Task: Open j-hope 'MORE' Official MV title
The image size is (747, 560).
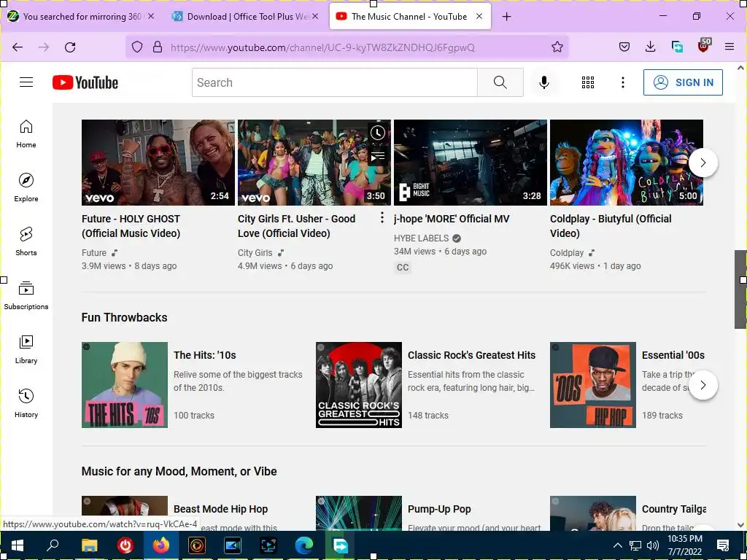Action: (452, 219)
